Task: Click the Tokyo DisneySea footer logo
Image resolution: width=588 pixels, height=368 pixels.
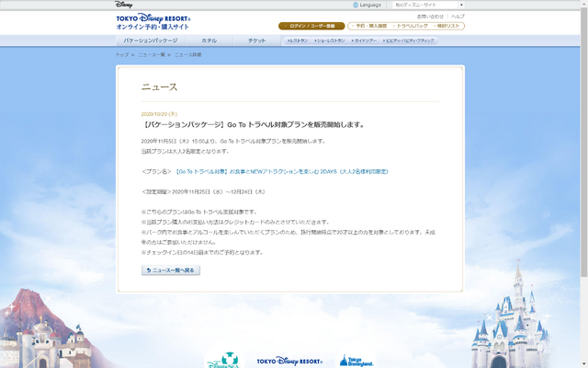Action: [x=224, y=362]
